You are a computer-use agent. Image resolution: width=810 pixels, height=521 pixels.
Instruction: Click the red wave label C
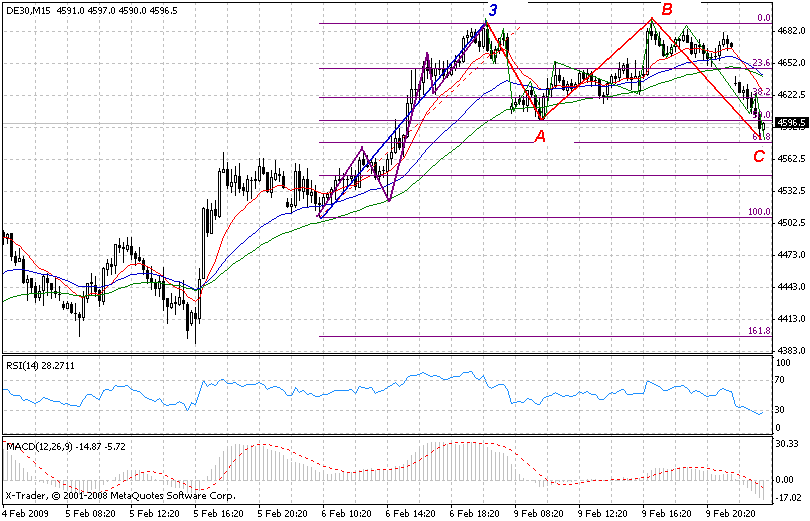click(760, 156)
